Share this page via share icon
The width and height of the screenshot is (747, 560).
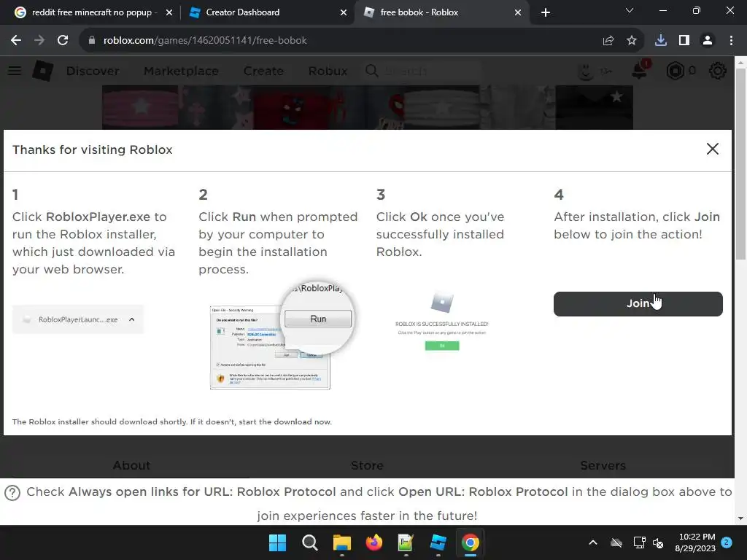(608, 41)
